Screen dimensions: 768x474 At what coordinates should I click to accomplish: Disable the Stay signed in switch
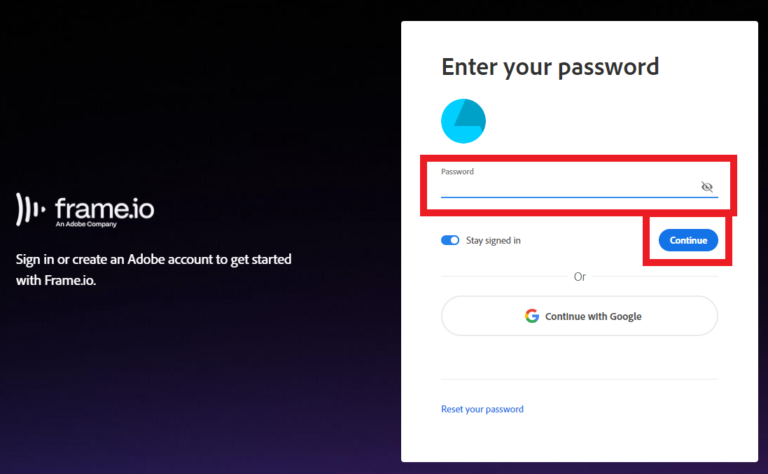(450, 240)
